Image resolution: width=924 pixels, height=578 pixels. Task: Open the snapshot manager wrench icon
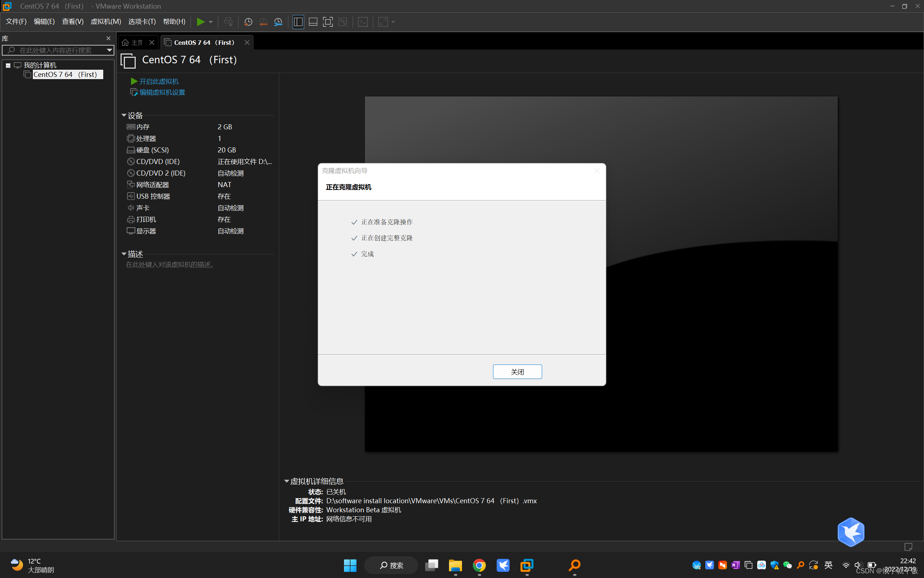pos(278,22)
